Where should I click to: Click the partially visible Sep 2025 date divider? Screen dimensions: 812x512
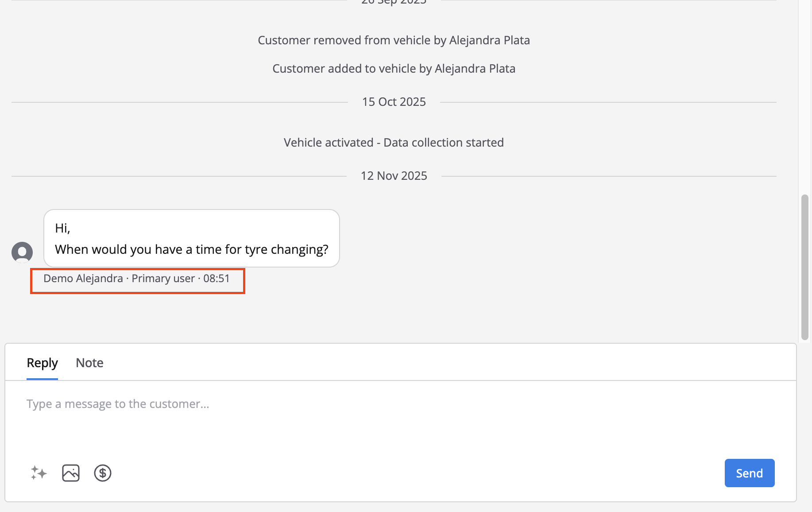pos(394,2)
